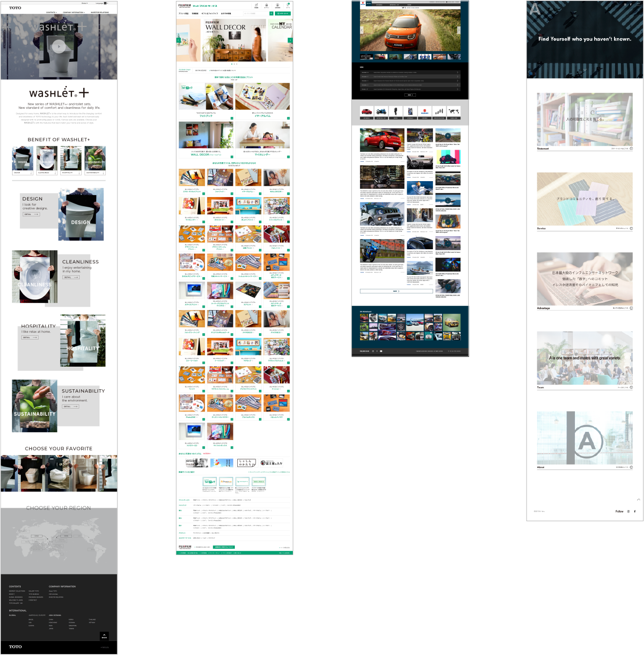Open the Suzuki Investor Relations chart tile
644x655 pixels.
(x=439, y=113)
